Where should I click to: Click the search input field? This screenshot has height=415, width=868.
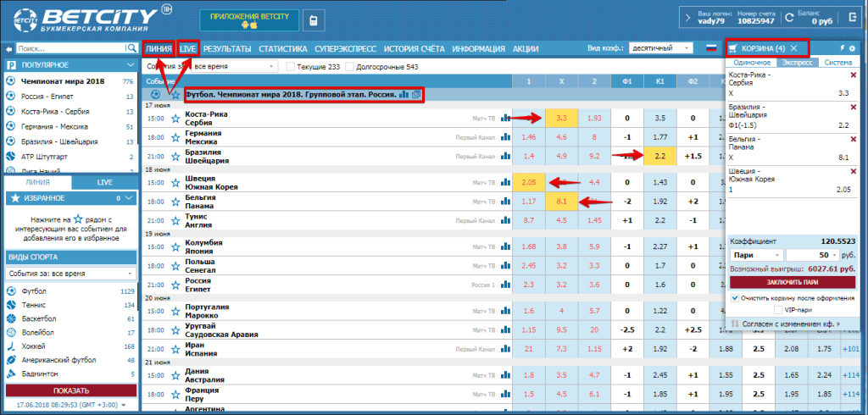(70, 49)
